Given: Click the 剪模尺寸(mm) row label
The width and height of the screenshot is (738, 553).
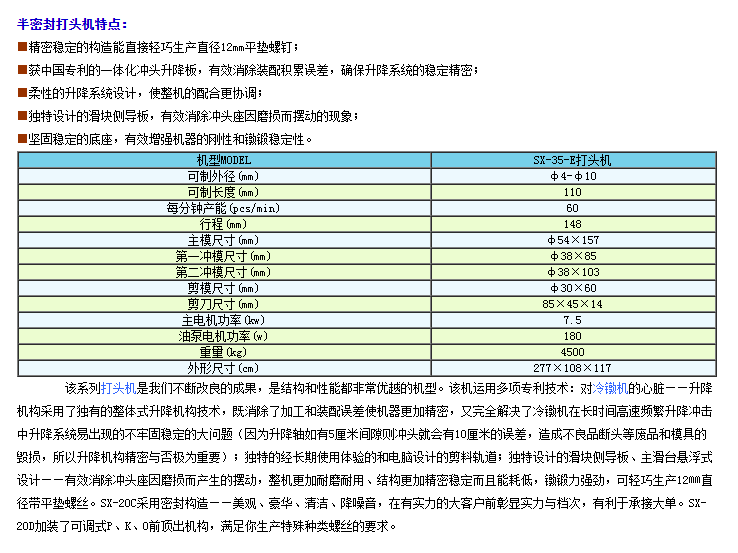Looking at the screenshot, I should pyautogui.click(x=224, y=289).
